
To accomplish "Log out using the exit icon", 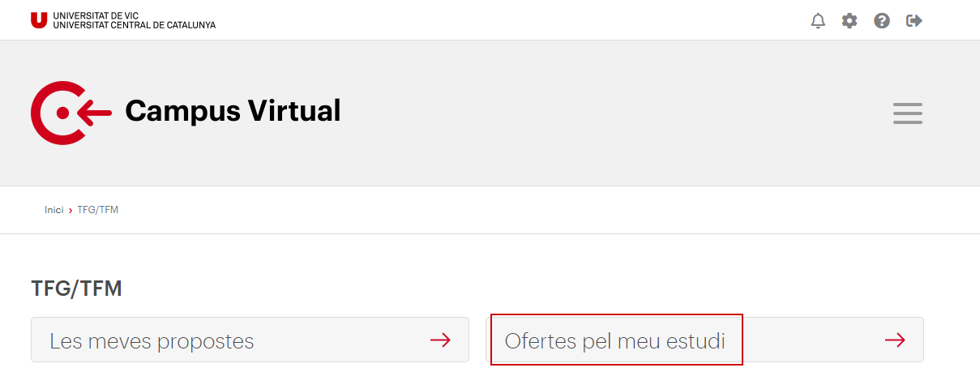I will [x=914, y=21].
